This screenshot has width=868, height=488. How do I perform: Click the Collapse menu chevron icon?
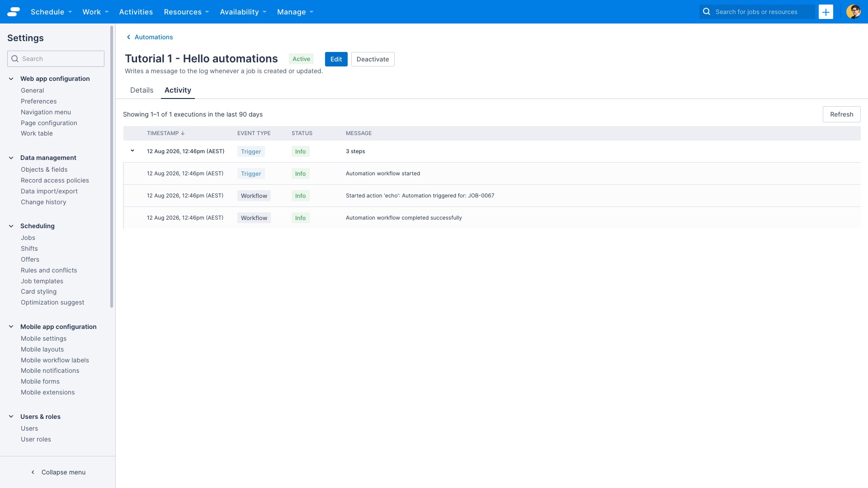(x=33, y=472)
